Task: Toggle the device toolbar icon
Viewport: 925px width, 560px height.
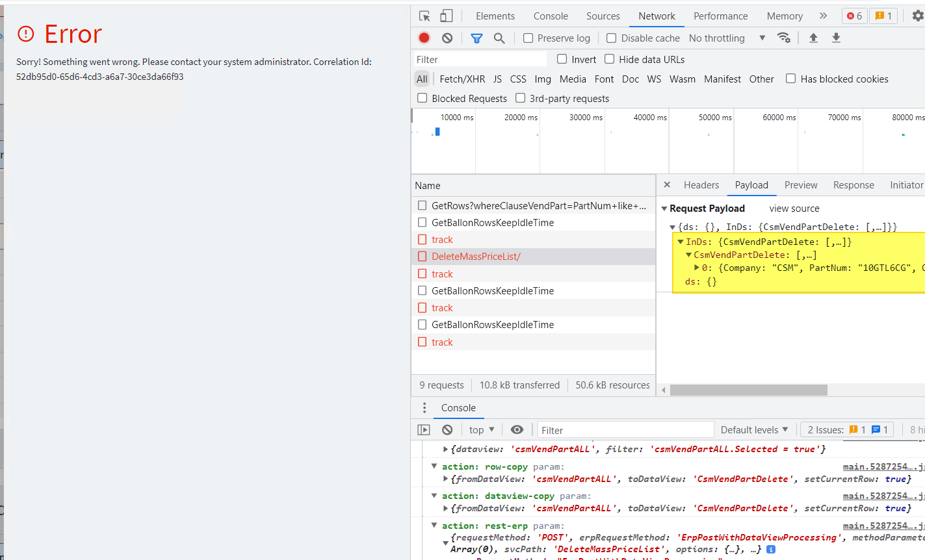Action: tap(447, 16)
